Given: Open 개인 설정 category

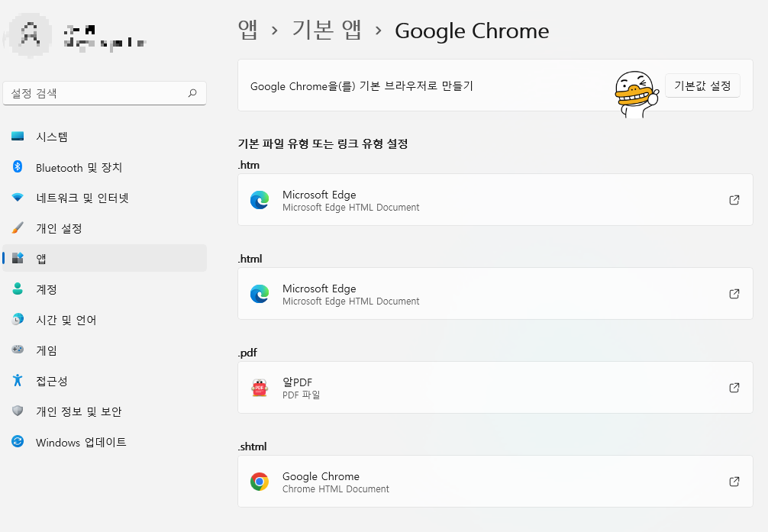Looking at the screenshot, I should pos(105,227).
